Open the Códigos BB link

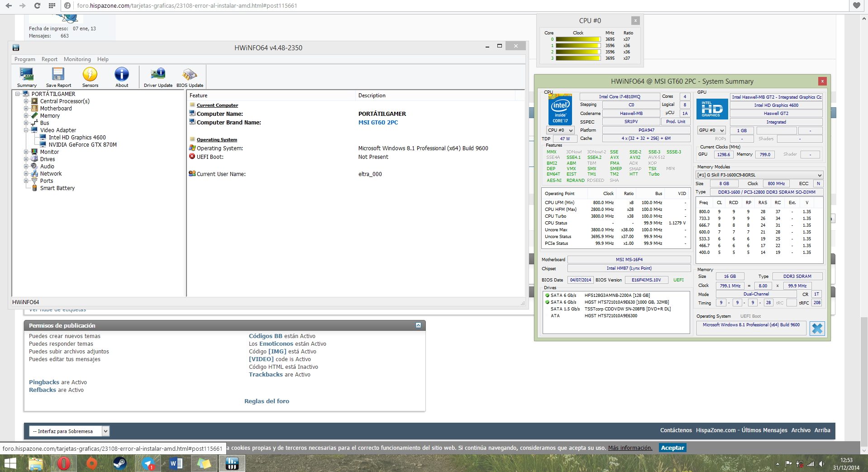pos(265,336)
